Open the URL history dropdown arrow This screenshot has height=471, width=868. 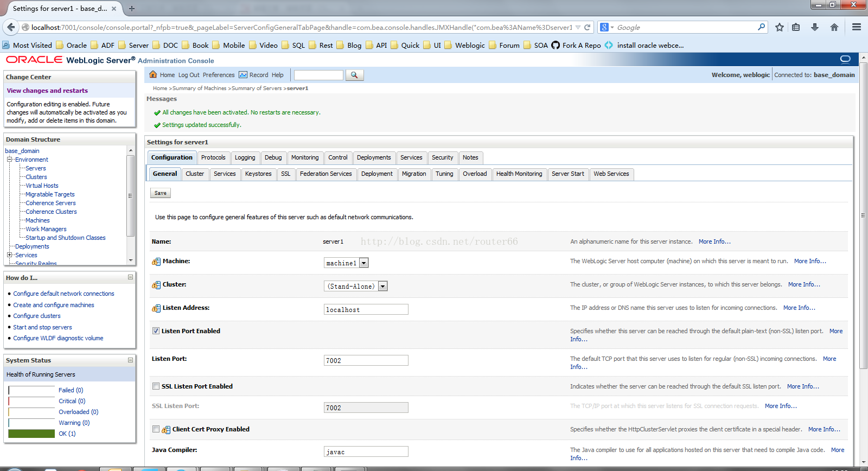tap(578, 27)
